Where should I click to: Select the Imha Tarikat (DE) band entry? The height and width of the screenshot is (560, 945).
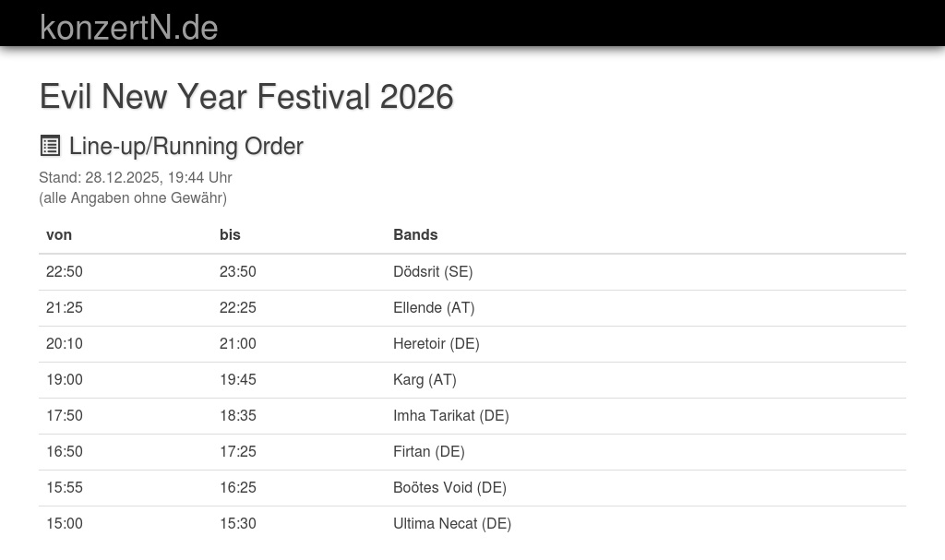[x=451, y=415]
